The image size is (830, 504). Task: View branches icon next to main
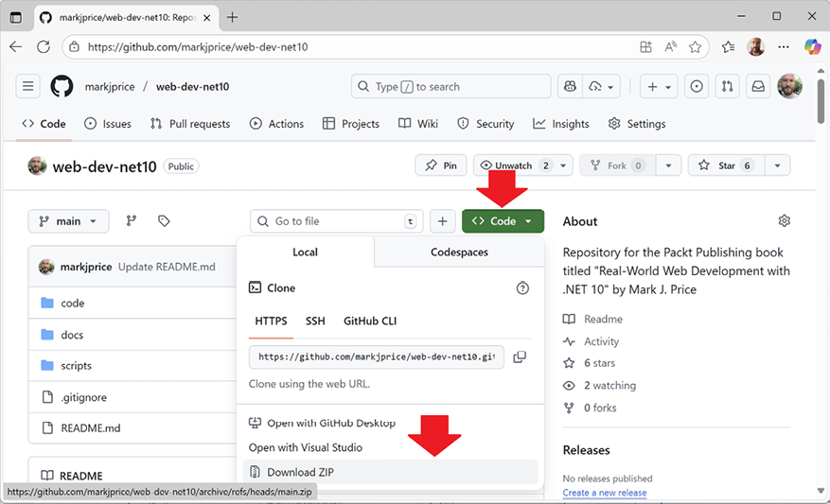pos(132,220)
